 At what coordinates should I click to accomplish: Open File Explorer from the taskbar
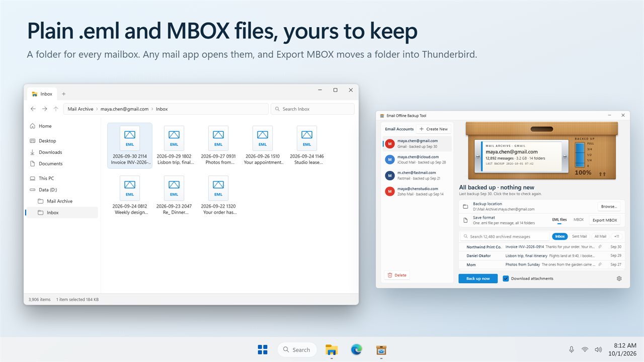[x=331, y=349]
